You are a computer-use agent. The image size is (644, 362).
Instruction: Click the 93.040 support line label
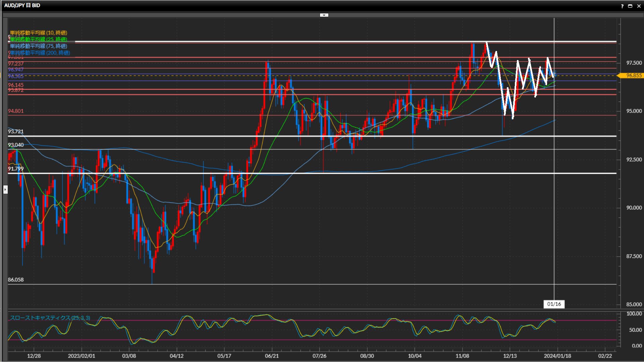pos(16,145)
